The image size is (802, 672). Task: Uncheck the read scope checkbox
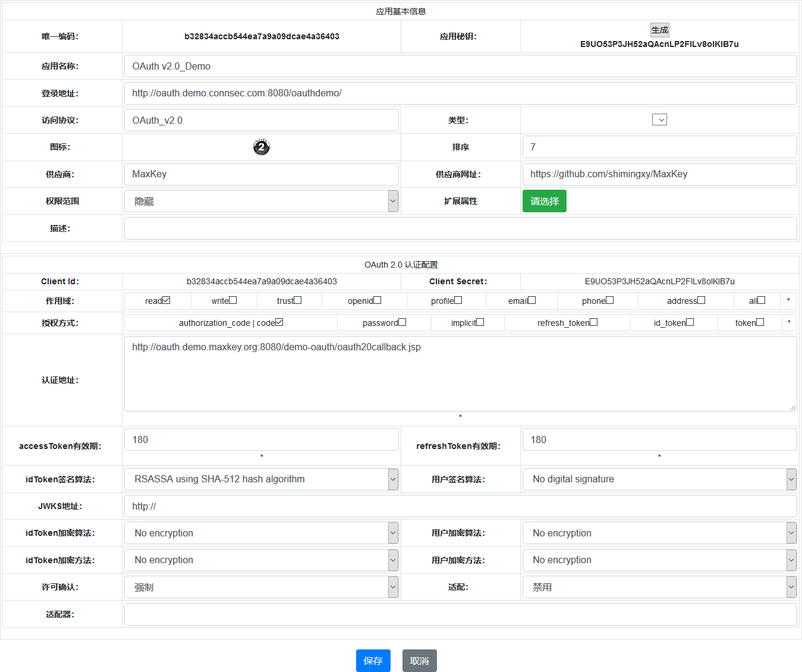click(166, 300)
